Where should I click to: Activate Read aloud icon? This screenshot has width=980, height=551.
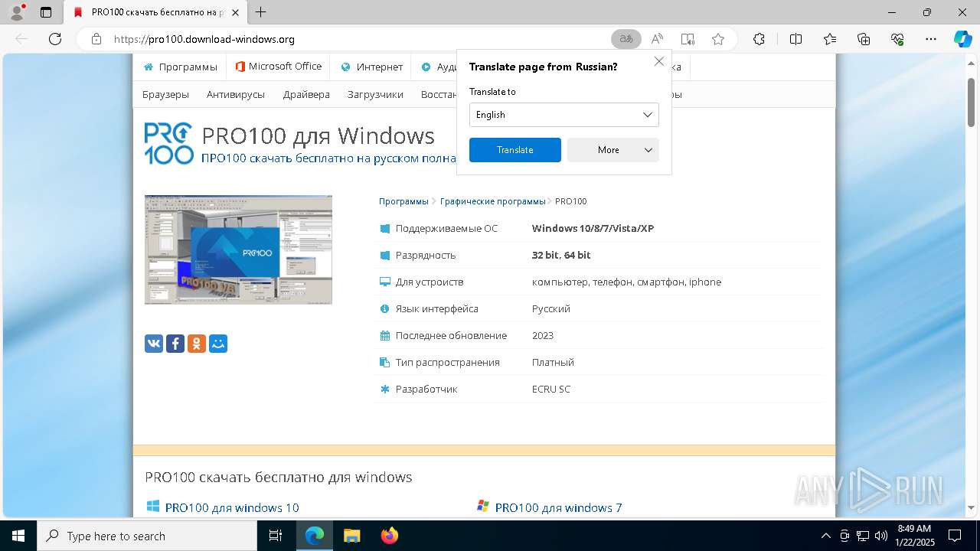(657, 39)
